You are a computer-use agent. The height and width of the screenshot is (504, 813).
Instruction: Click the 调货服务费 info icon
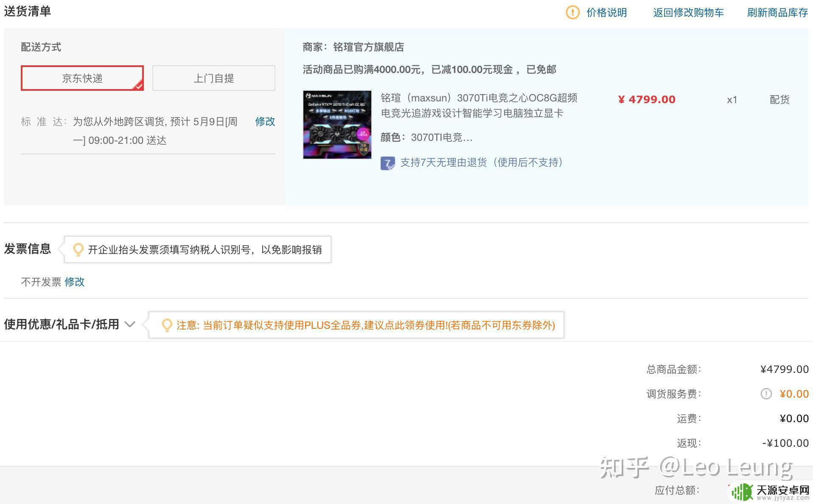[x=766, y=394]
